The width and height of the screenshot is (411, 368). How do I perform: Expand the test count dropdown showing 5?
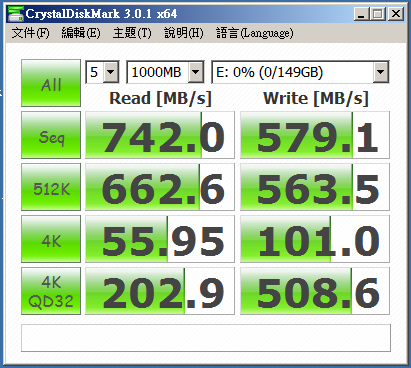coord(111,72)
